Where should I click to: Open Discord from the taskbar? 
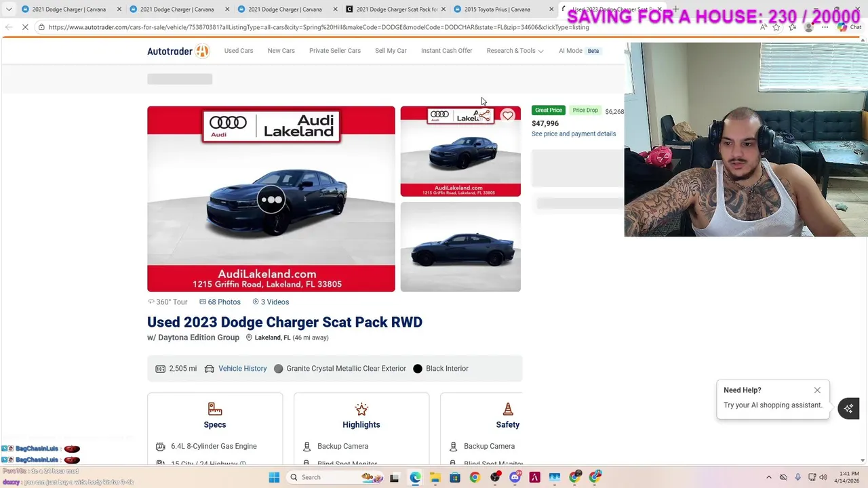[x=515, y=477]
